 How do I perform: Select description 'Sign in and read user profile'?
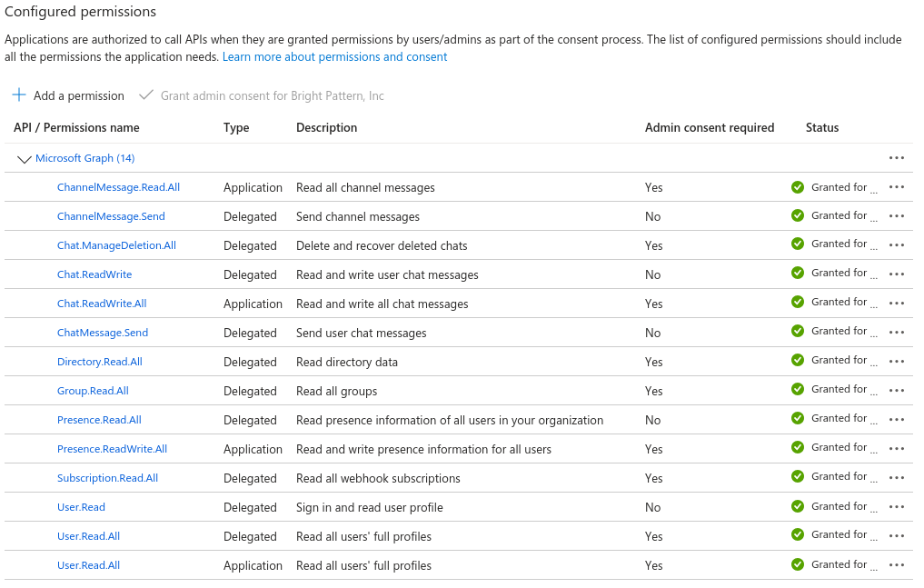(x=370, y=507)
